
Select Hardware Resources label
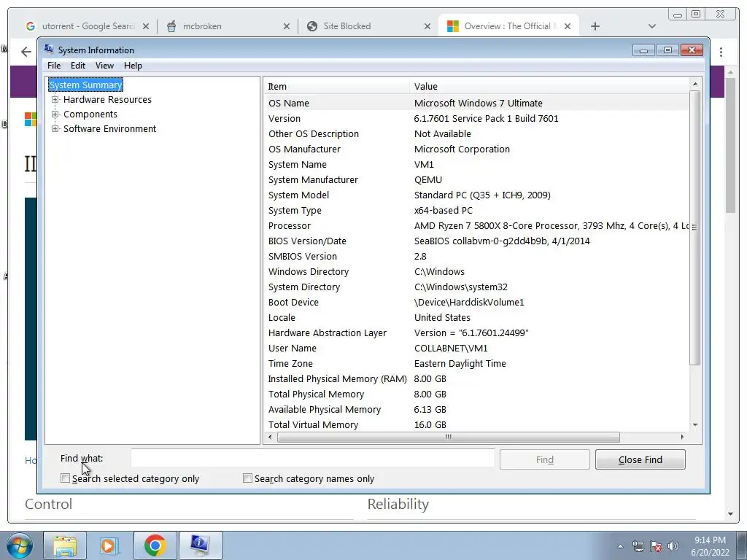click(x=108, y=99)
